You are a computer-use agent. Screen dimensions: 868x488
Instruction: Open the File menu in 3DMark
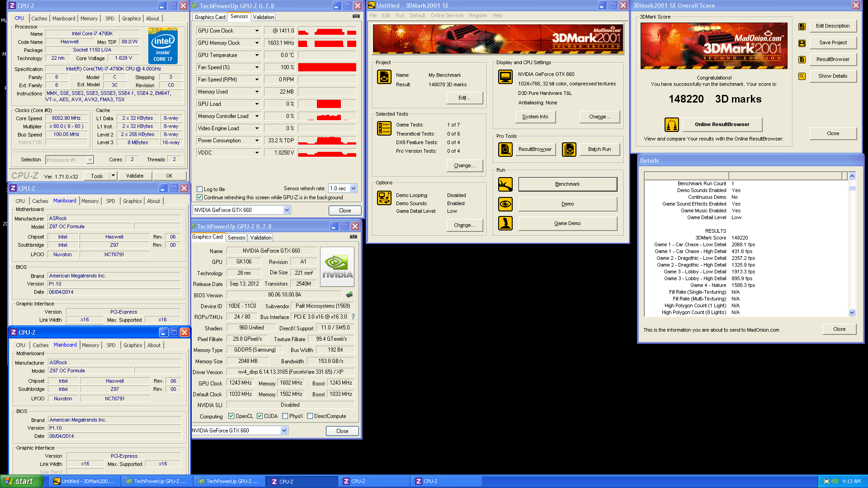pyautogui.click(x=373, y=15)
